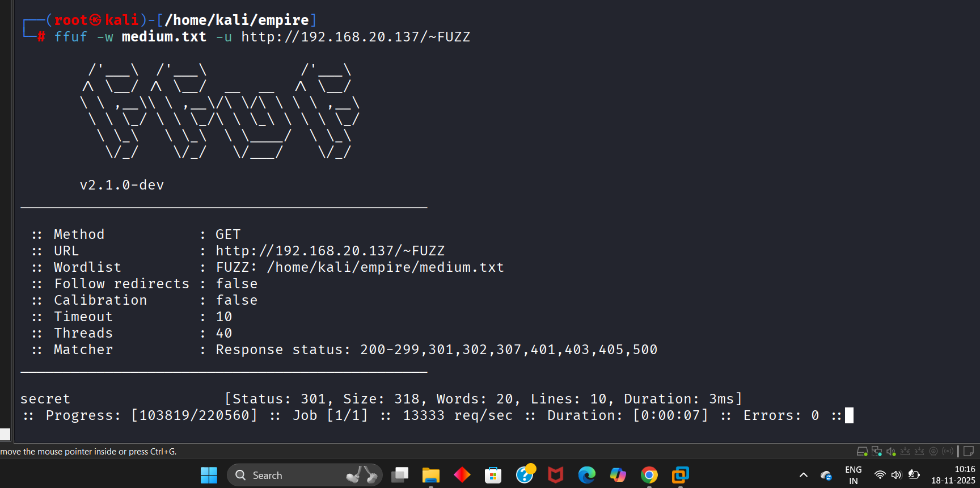
Task: Open File Explorer from the taskbar
Action: click(431, 475)
